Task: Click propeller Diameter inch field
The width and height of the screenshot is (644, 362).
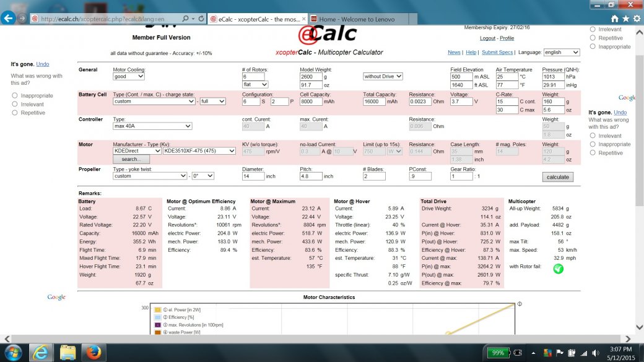Action: [253, 176]
